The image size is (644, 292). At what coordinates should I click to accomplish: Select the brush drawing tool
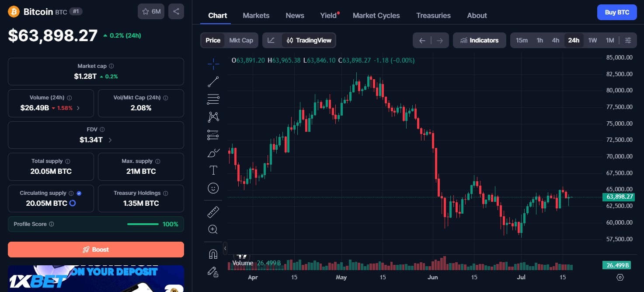[x=213, y=153]
